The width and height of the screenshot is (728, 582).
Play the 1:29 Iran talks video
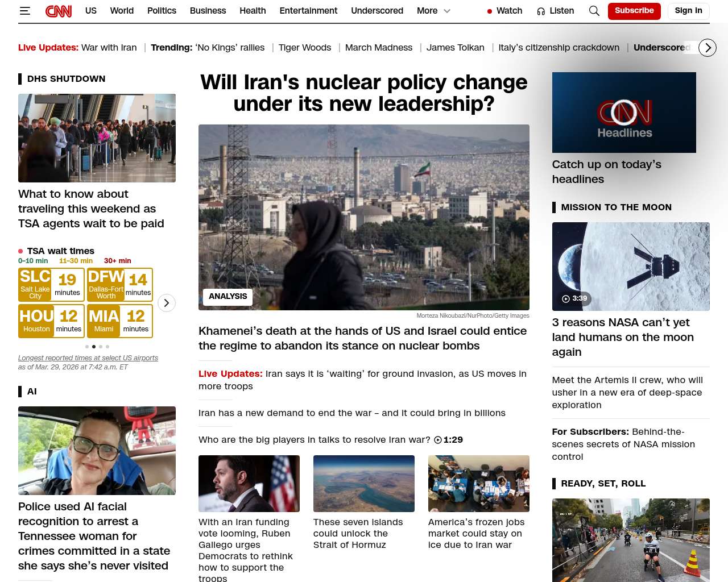[438, 440]
